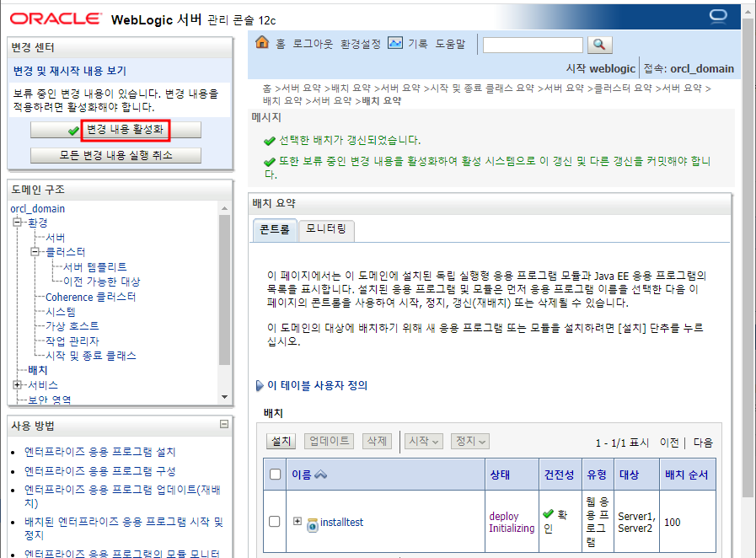Click the magnifier search icon button

[600, 45]
